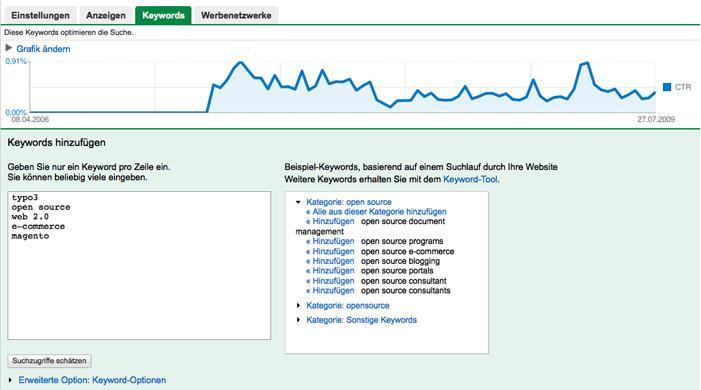Screen dimensions: 701x390
Task: Open the Keyword-Tool link
Action: [x=470, y=179]
